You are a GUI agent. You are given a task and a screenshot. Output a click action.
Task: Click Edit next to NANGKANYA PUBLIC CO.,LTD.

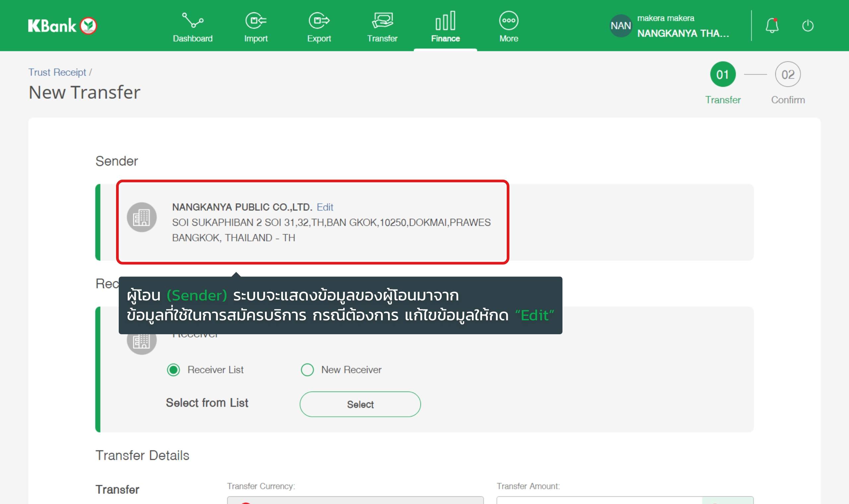point(325,207)
